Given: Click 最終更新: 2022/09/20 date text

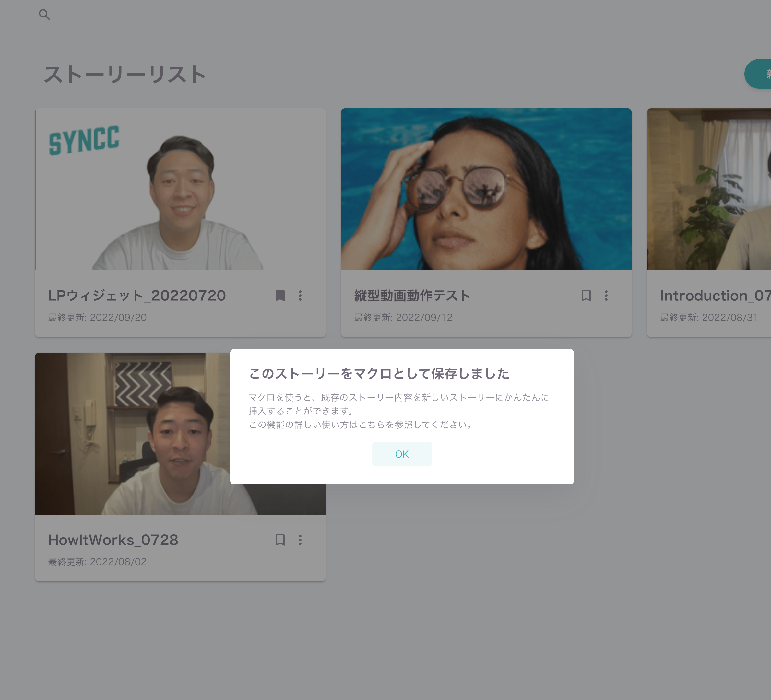Looking at the screenshot, I should (97, 317).
